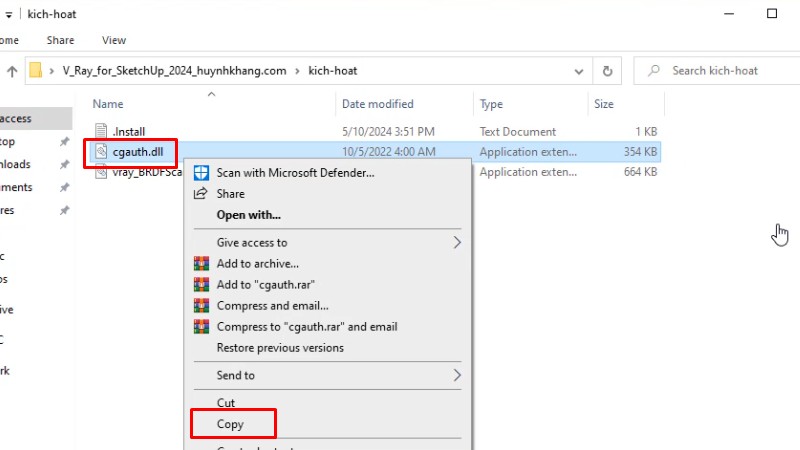Click the Share icon in context menu

pyautogui.click(x=201, y=193)
